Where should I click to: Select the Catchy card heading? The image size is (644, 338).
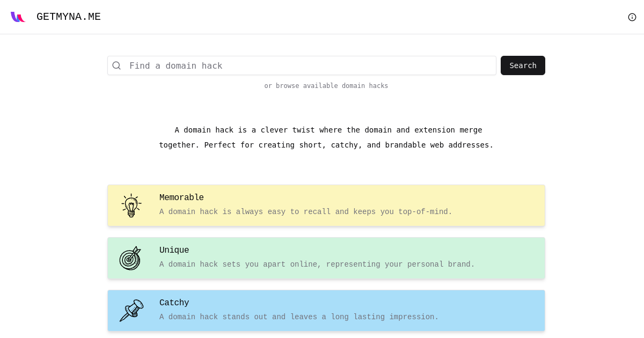[x=174, y=303]
